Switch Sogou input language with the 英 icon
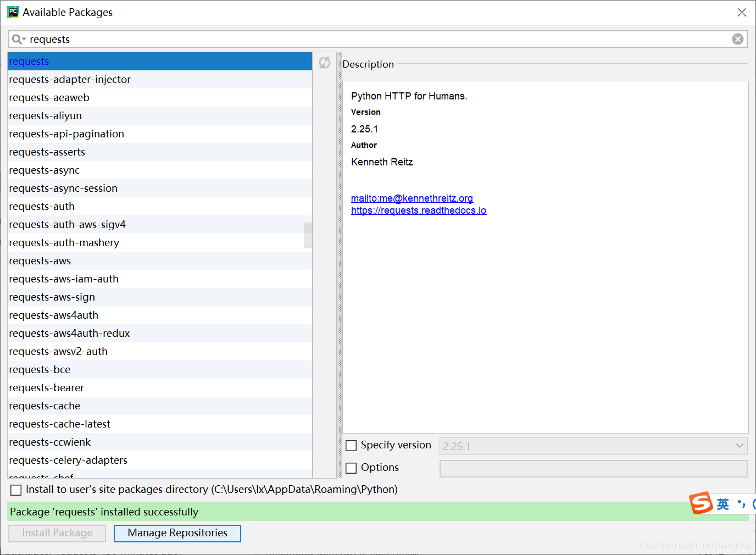The image size is (756, 555). [723, 504]
